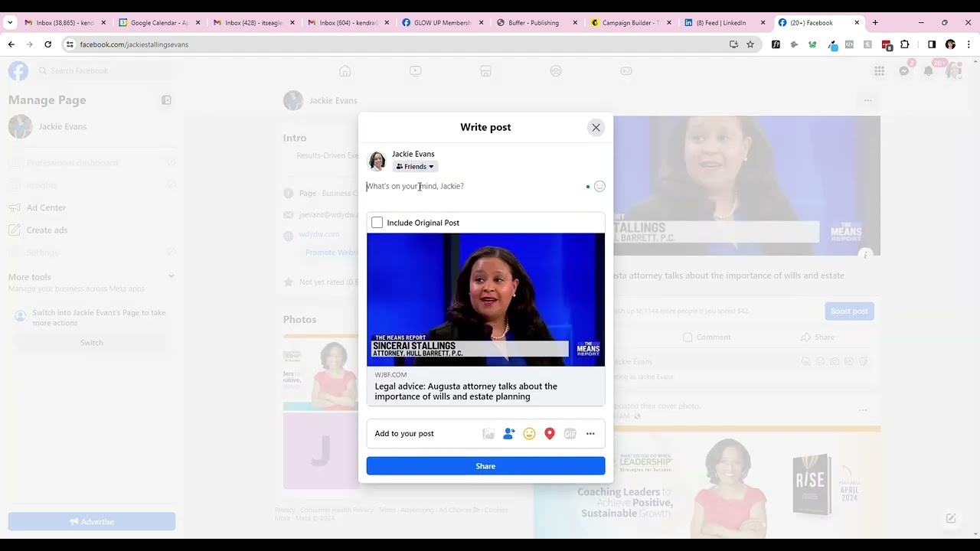
Task: Tag people in the post
Action: (x=508, y=434)
